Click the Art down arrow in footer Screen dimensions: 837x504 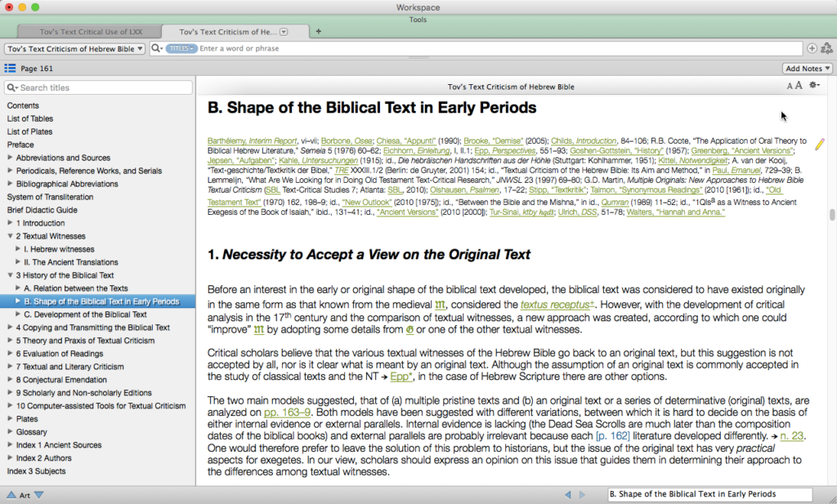click(38, 494)
